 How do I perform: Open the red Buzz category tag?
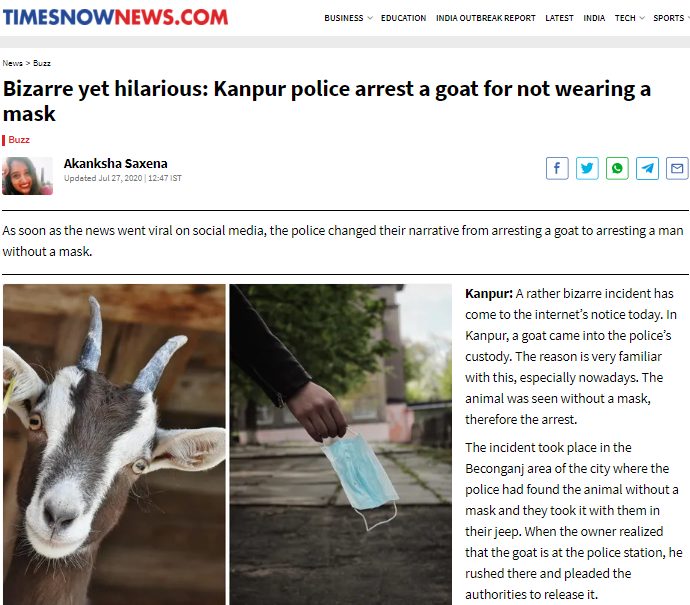(19, 140)
